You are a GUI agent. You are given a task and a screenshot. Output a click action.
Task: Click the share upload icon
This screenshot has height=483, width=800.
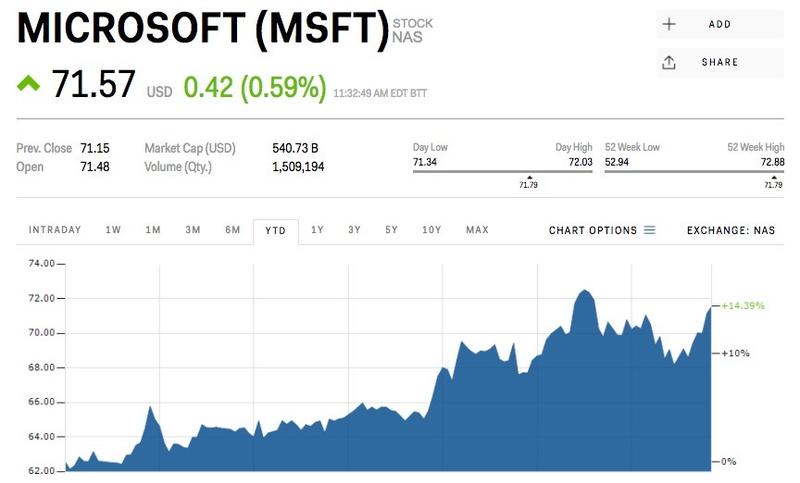coord(669,62)
